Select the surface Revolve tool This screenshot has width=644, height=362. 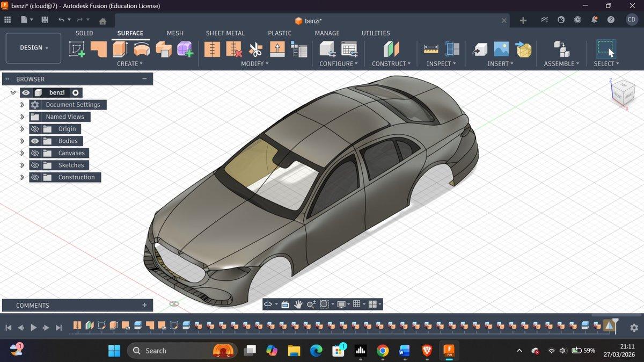(x=142, y=49)
